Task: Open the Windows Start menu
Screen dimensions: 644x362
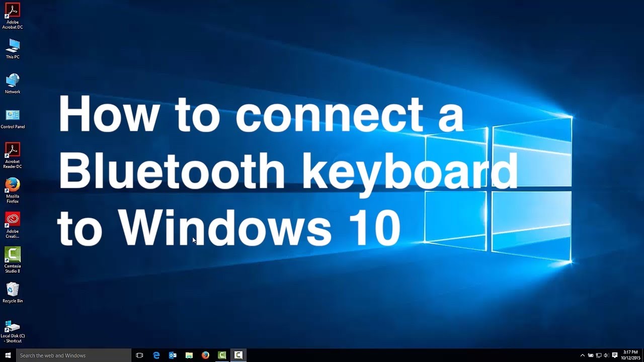Action: (x=8, y=355)
